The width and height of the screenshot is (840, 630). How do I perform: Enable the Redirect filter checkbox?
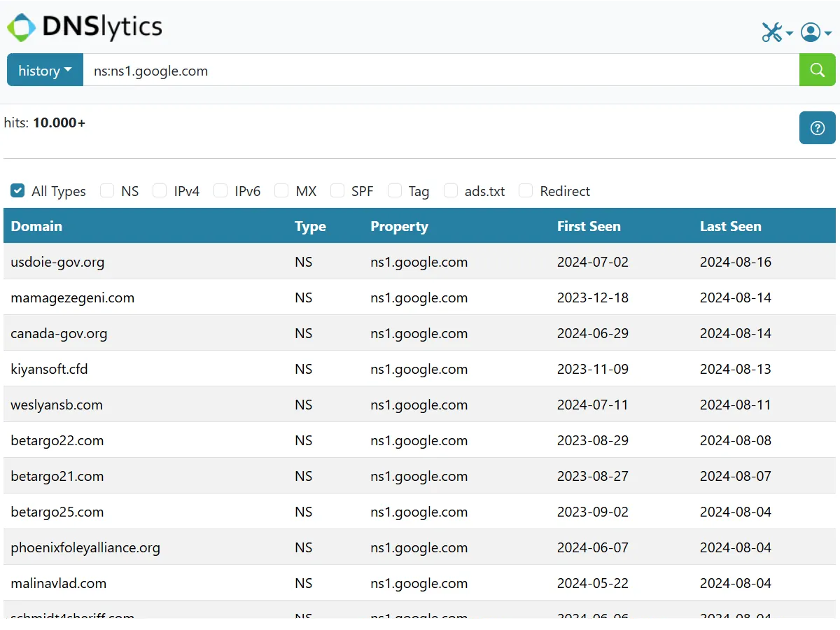point(526,190)
